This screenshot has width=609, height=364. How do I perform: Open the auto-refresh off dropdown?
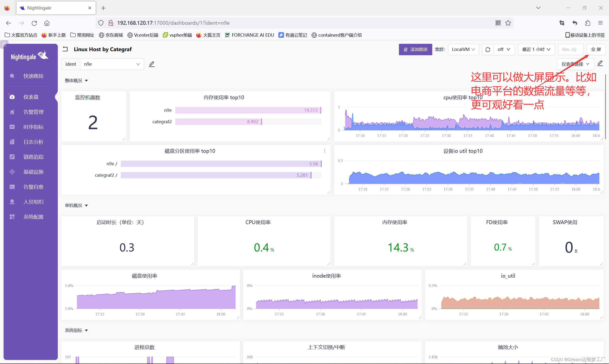pyautogui.click(x=504, y=49)
